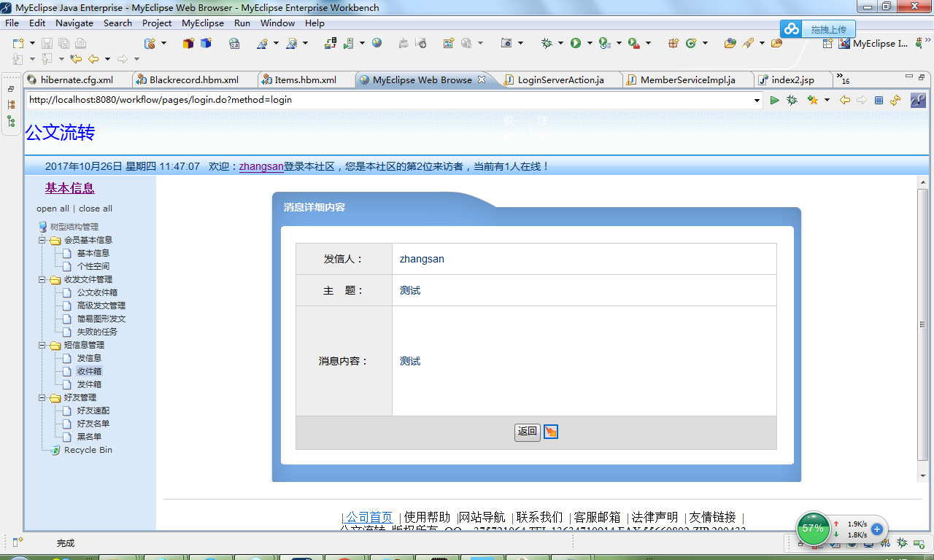Image resolution: width=934 pixels, height=560 pixels.
Task: Open the Debug (bug) toolbar icon
Action: (x=547, y=44)
